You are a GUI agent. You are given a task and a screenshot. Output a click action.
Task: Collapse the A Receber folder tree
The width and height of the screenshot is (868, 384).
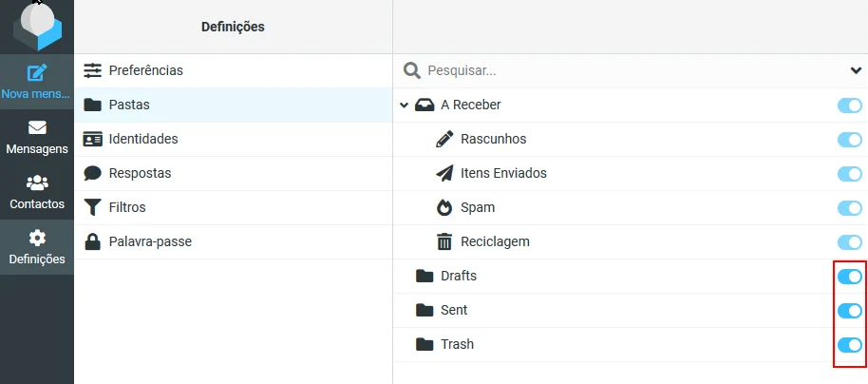404,106
